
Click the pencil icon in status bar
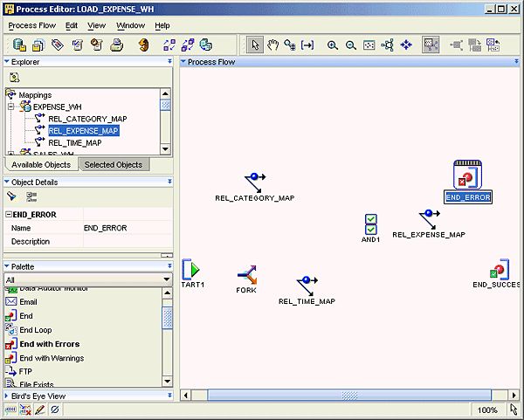(x=40, y=410)
